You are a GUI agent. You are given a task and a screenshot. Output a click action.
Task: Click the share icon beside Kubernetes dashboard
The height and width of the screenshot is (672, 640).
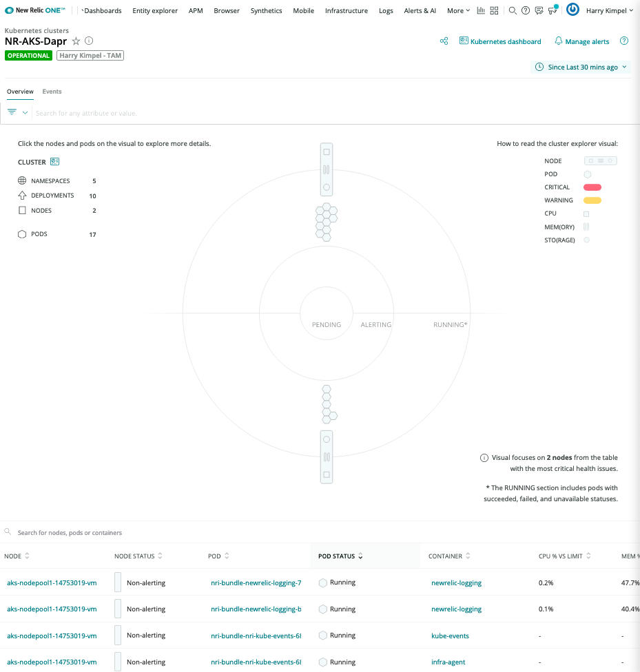pyautogui.click(x=444, y=41)
